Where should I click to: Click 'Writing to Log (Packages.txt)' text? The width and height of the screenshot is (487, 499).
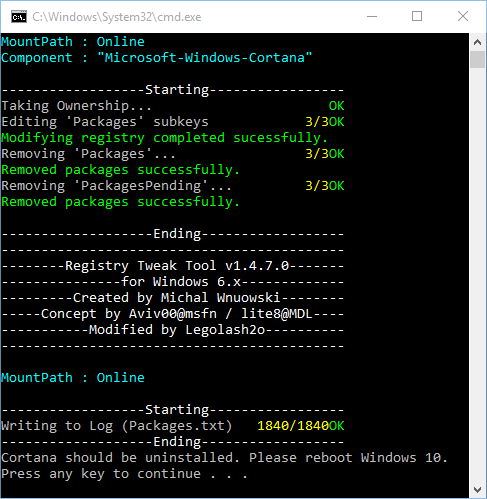coord(117,426)
